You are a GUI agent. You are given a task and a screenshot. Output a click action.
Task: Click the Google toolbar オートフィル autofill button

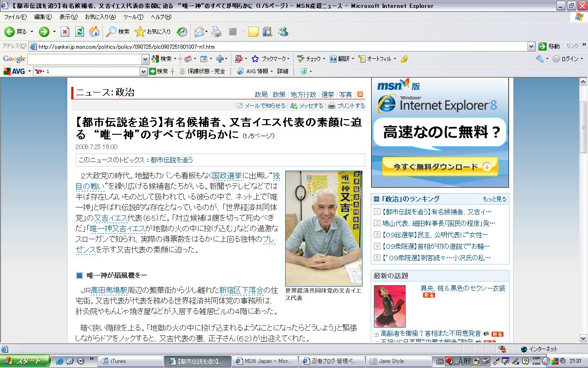pyautogui.click(x=375, y=59)
